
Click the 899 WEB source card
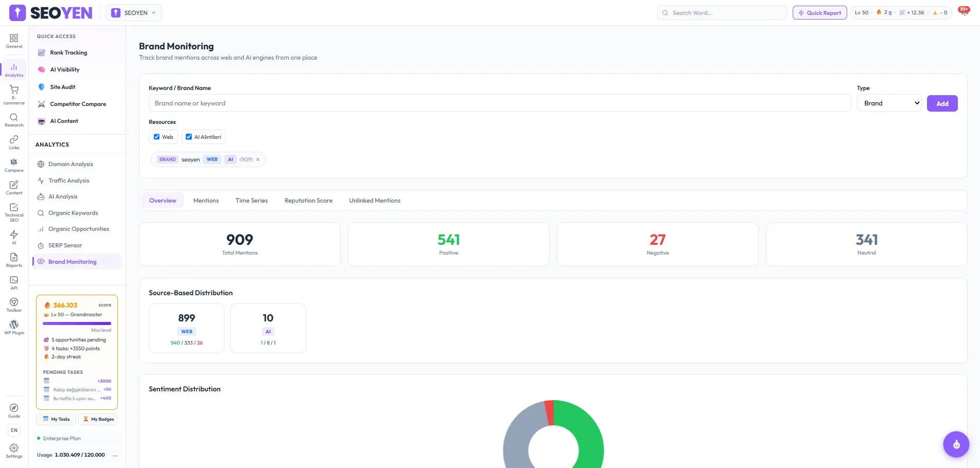(186, 328)
